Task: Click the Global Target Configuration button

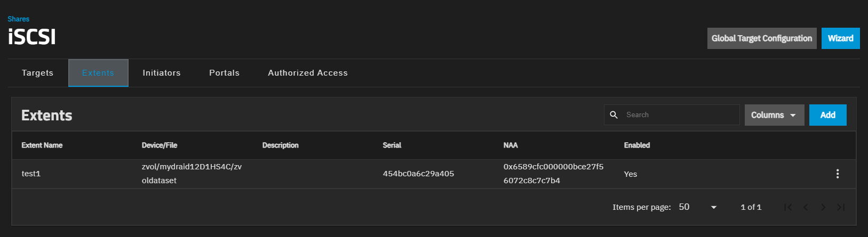Action: [x=761, y=38]
